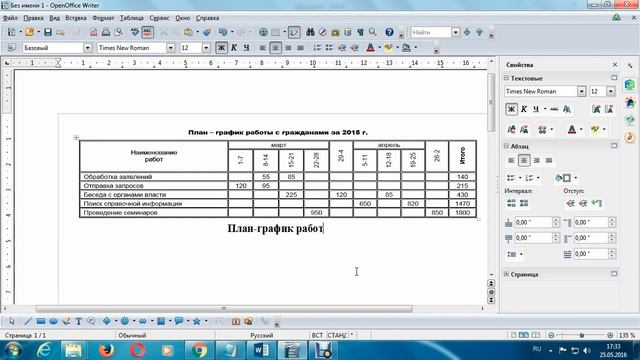Select the Text tool in drawing toolbar

point(78,321)
